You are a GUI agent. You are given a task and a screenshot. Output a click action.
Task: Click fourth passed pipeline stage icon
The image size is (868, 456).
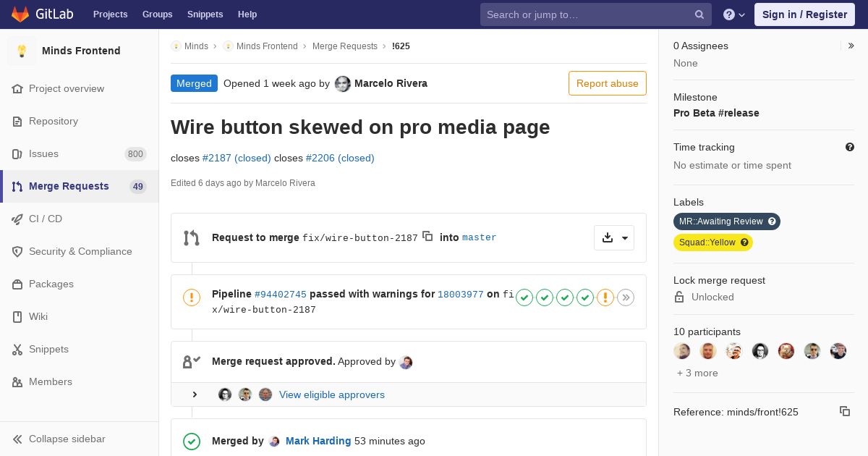[x=585, y=297]
